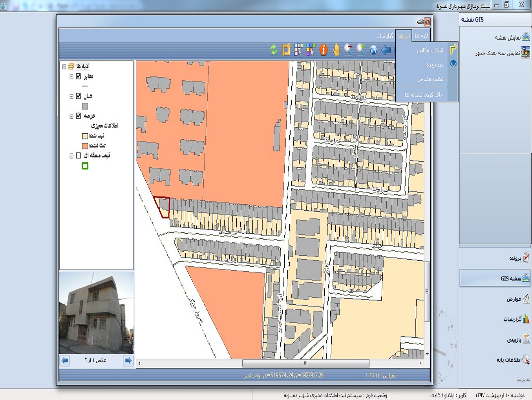This screenshot has height=400, width=532.
Task: Select the yellow measure ruler tool
Action: coord(286,50)
